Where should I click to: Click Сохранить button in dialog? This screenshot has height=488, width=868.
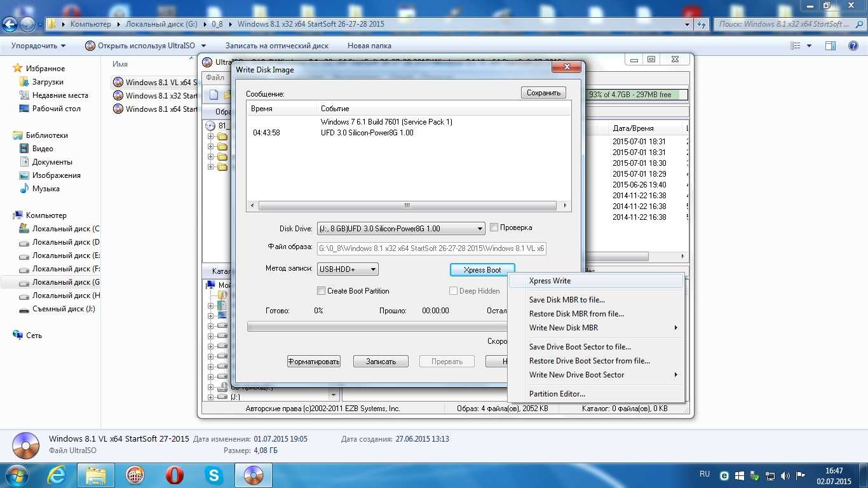click(543, 93)
